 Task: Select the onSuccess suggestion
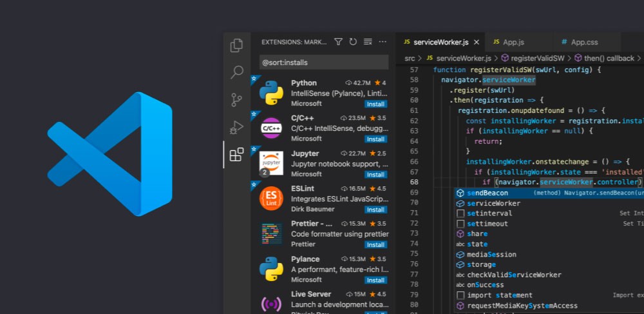click(x=549, y=285)
